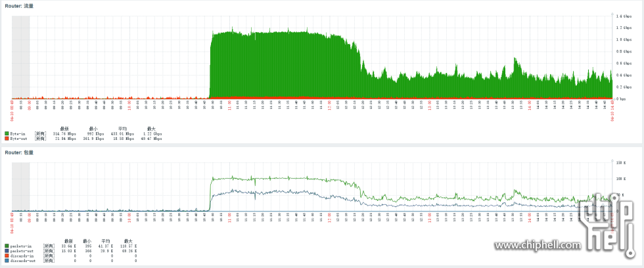The image size is (644, 268).
Task: Click Byte-out average value 18.58 Mbps
Action: coord(124,139)
